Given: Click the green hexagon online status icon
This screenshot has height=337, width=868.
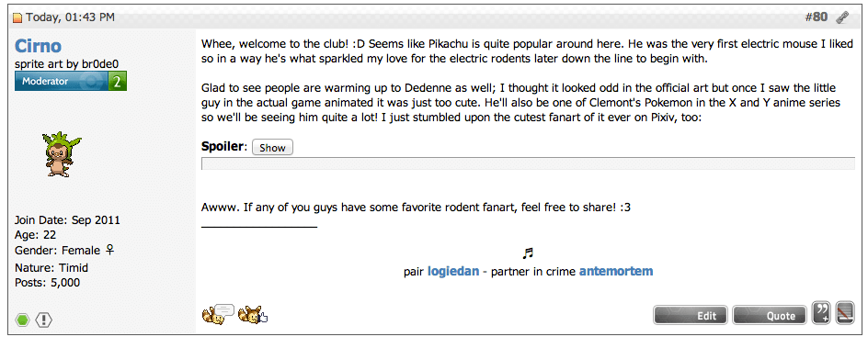Looking at the screenshot, I should point(22,320).
